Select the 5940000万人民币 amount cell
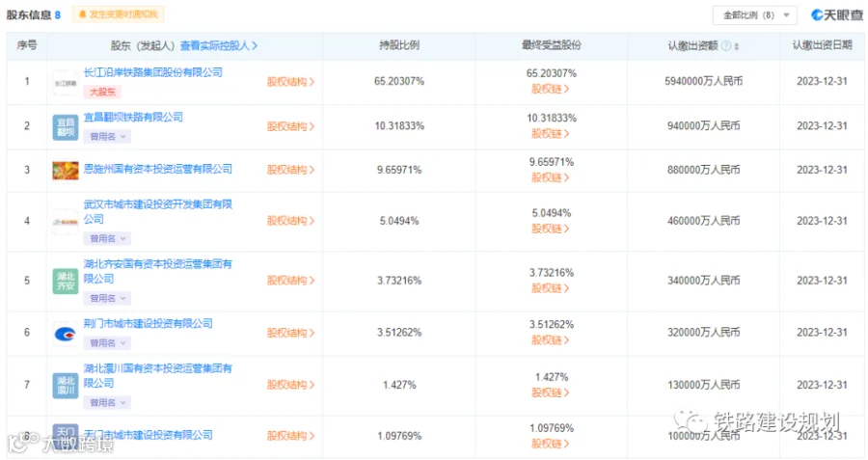 pyautogui.click(x=704, y=81)
